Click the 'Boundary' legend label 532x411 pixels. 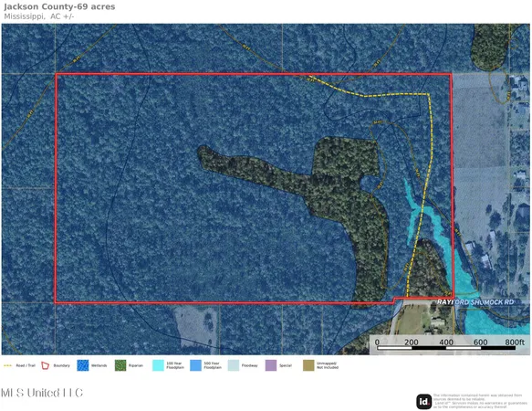pyautogui.click(x=62, y=366)
